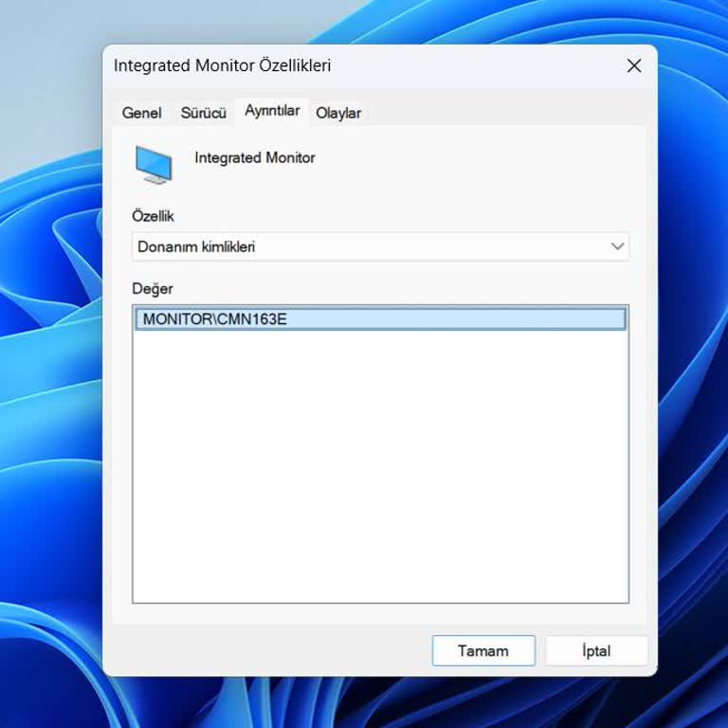Select the MONITOR\CMN163E value row

tap(381, 319)
